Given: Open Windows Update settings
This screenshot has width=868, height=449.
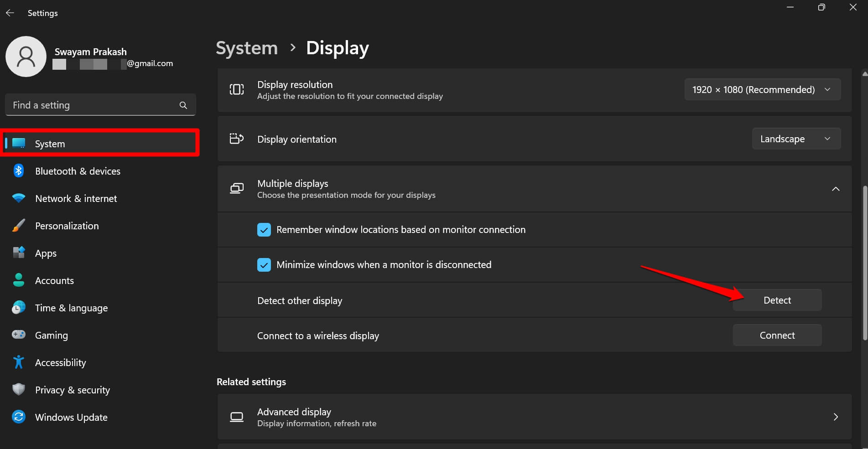Looking at the screenshot, I should click(x=71, y=417).
